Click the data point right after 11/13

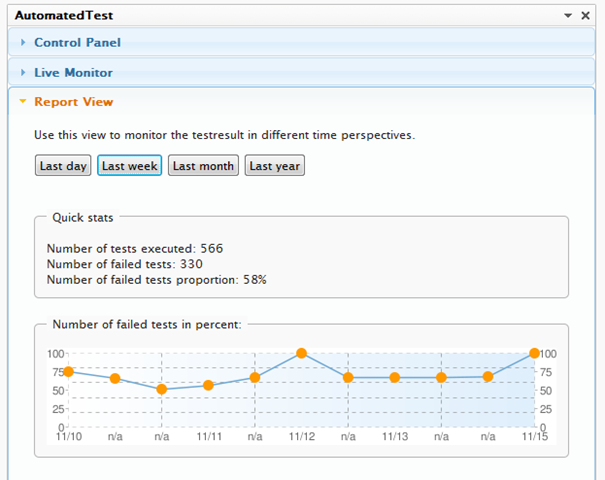point(441,378)
